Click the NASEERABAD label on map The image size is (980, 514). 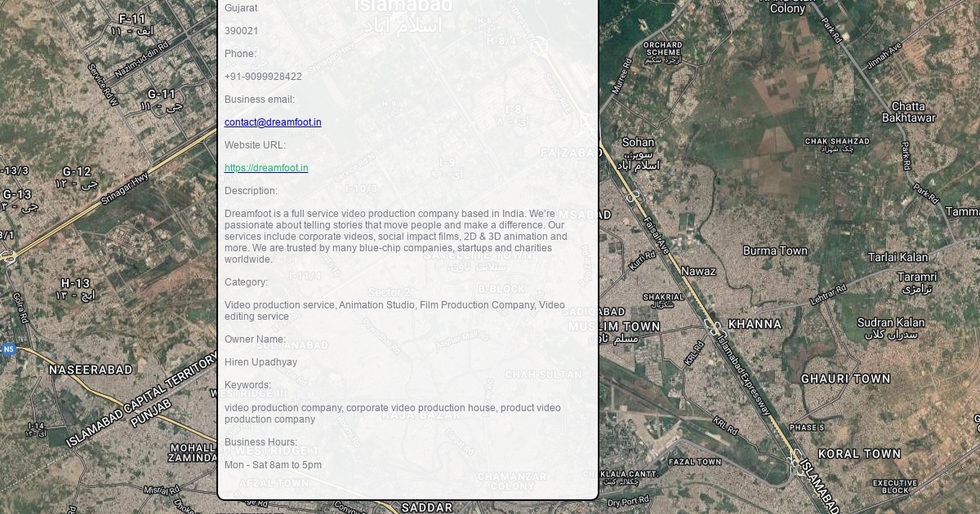coord(91,370)
